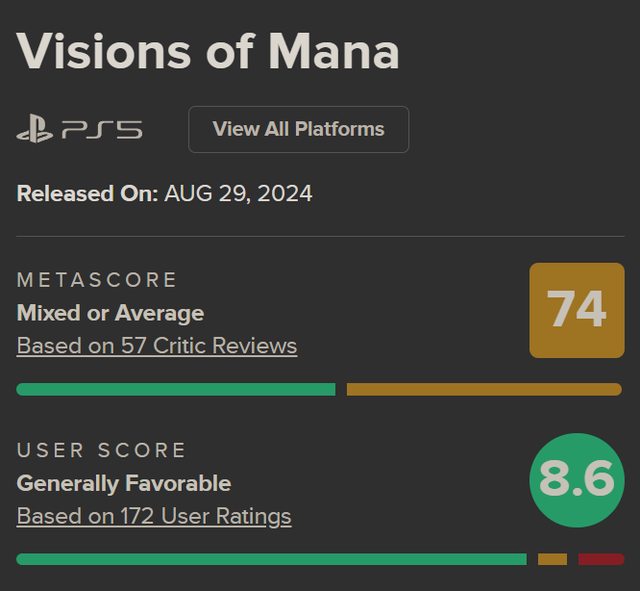
Task: Click the PlayStation logo icon
Action: point(34,130)
